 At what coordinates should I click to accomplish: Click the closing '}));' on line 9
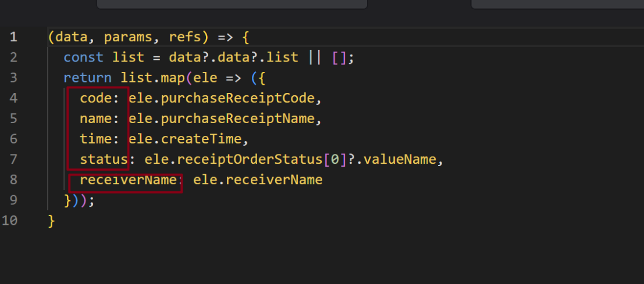pyautogui.click(x=79, y=201)
